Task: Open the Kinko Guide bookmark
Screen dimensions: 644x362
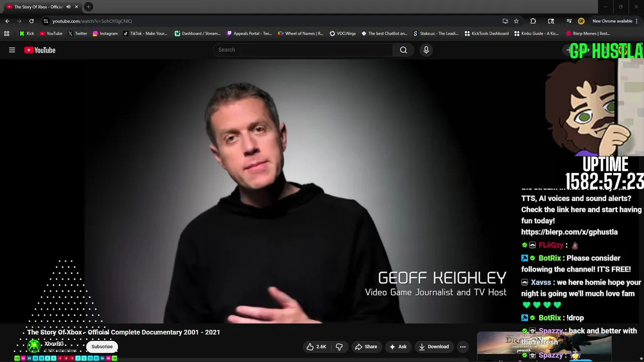Action: [x=536, y=34]
